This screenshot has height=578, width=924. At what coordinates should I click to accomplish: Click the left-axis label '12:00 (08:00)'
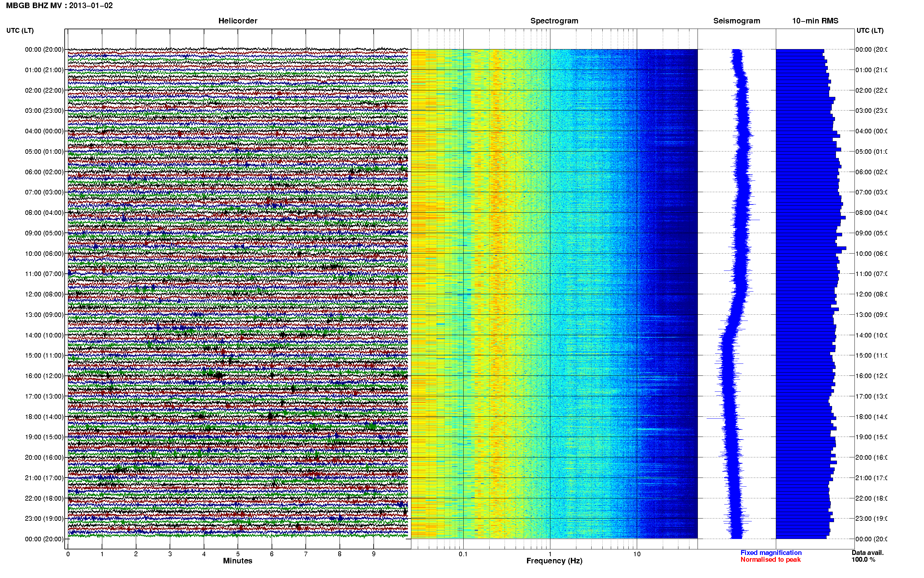pyautogui.click(x=44, y=294)
